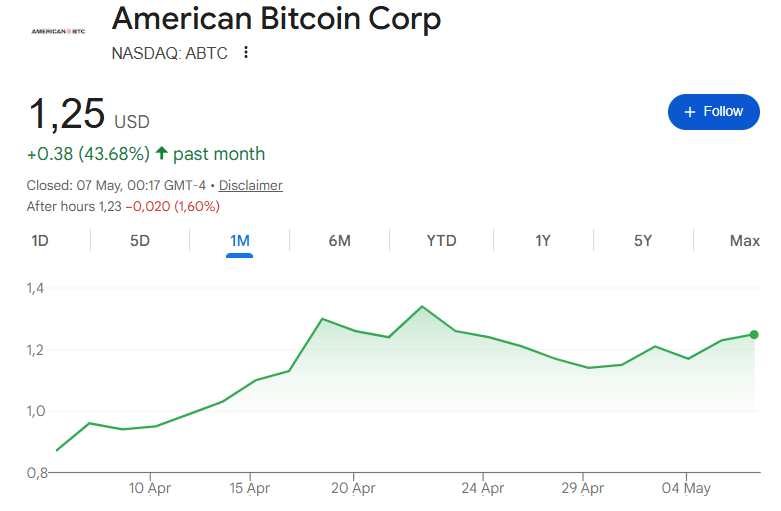This screenshot has width=781, height=511.
Task: Switch chart to 5Y range
Action: [x=643, y=241]
